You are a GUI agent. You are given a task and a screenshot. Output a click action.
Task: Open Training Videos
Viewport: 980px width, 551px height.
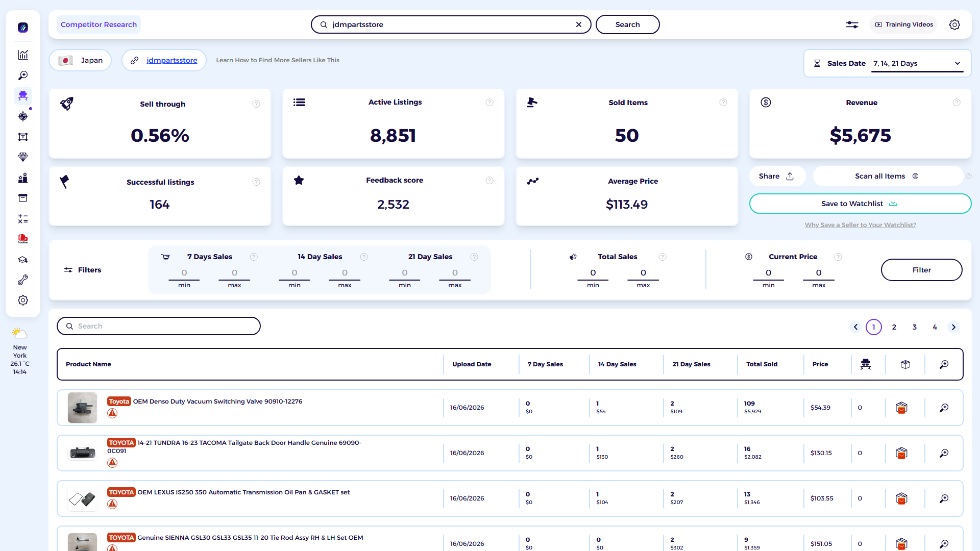[x=903, y=24]
